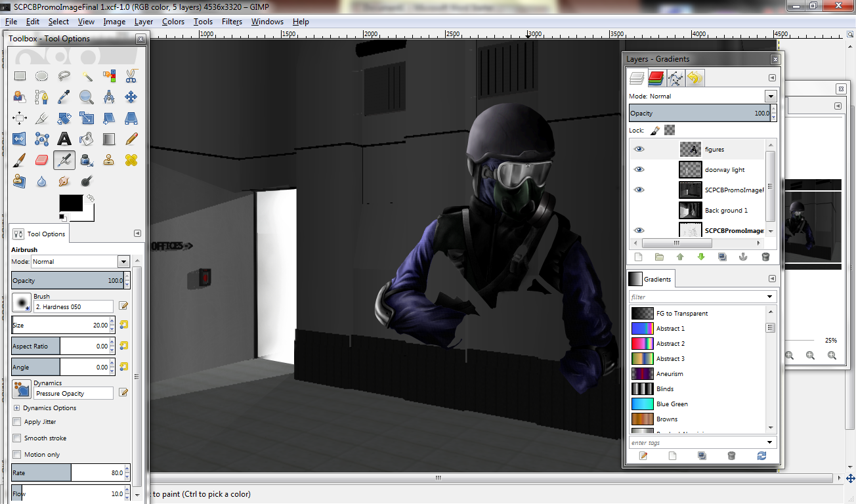Open the layer Mode dropdown
Image resolution: width=856 pixels, height=504 pixels.
(771, 96)
